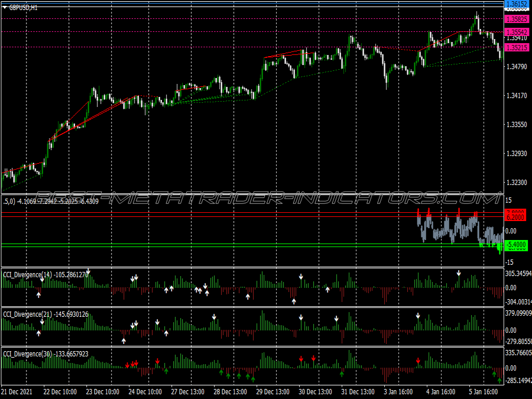Click the 24 Dec 10:00 time label
The height and width of the screenshot is (399, 532).
[x=145, y=392]
